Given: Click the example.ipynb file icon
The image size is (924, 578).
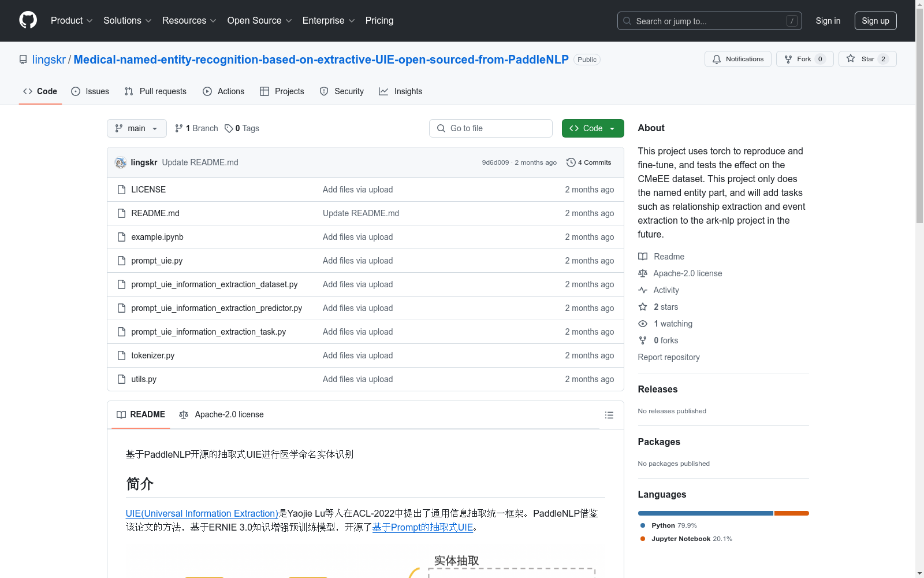Looking at the screenshot, I should click(121, 237).
